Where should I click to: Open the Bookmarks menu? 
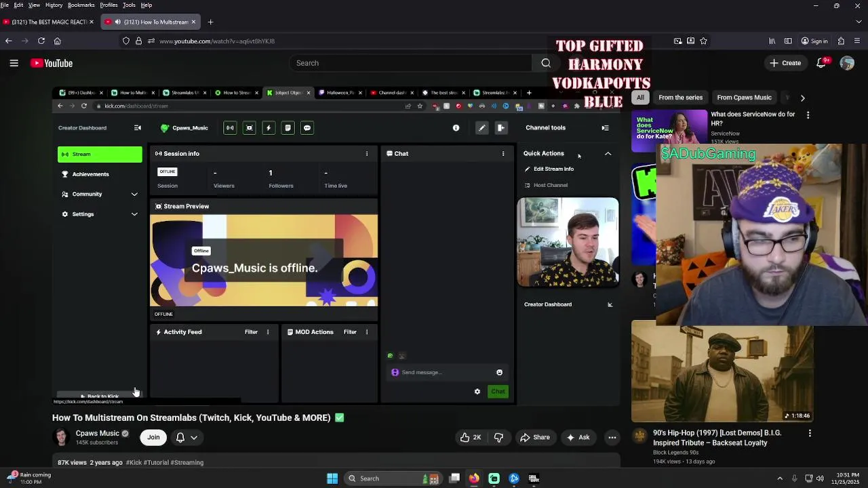tap(81, 5)
